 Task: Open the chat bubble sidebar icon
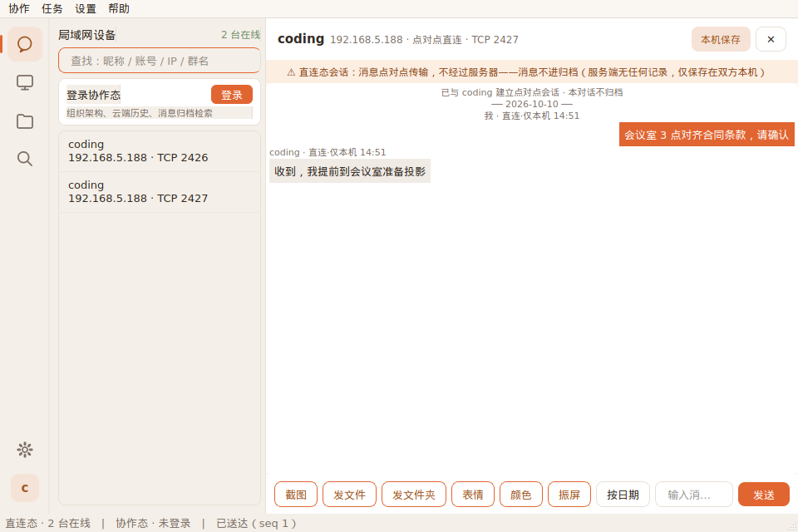point(24,44)
